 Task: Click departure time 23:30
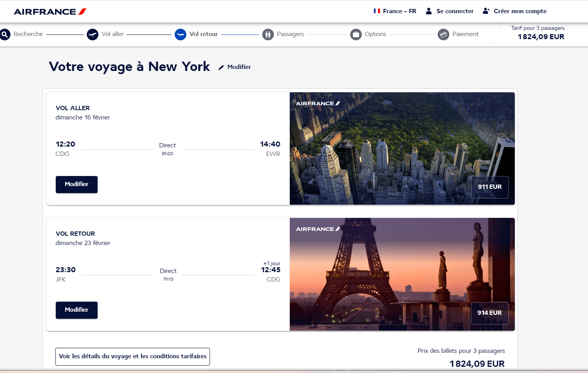66,270
